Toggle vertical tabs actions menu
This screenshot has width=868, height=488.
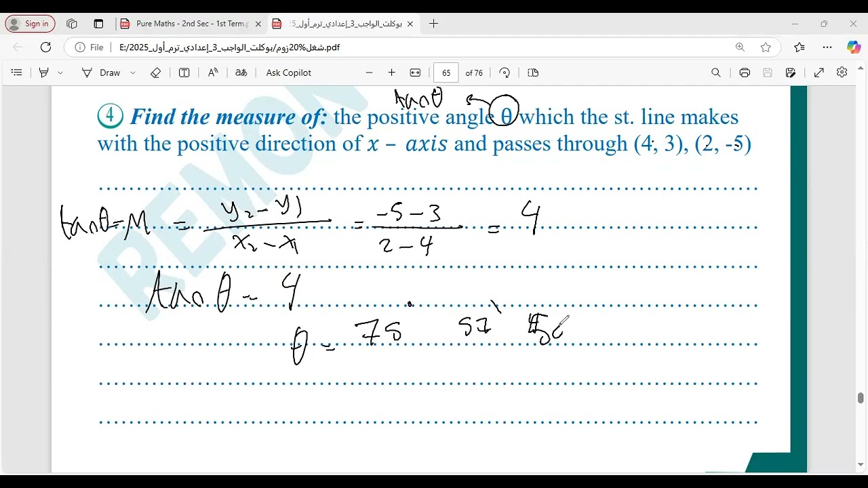(x=98, y=24)
